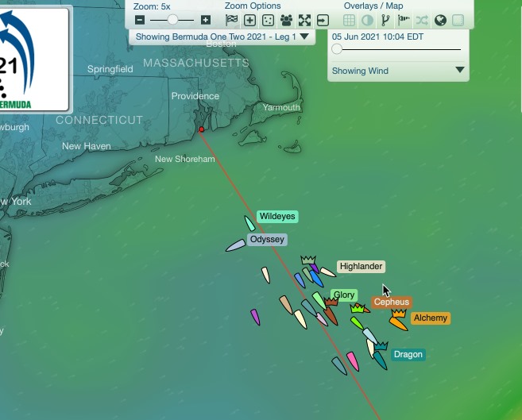Click the Alchemy boat label
This screenshot has height=420, width=522.
tap(431, 318)
